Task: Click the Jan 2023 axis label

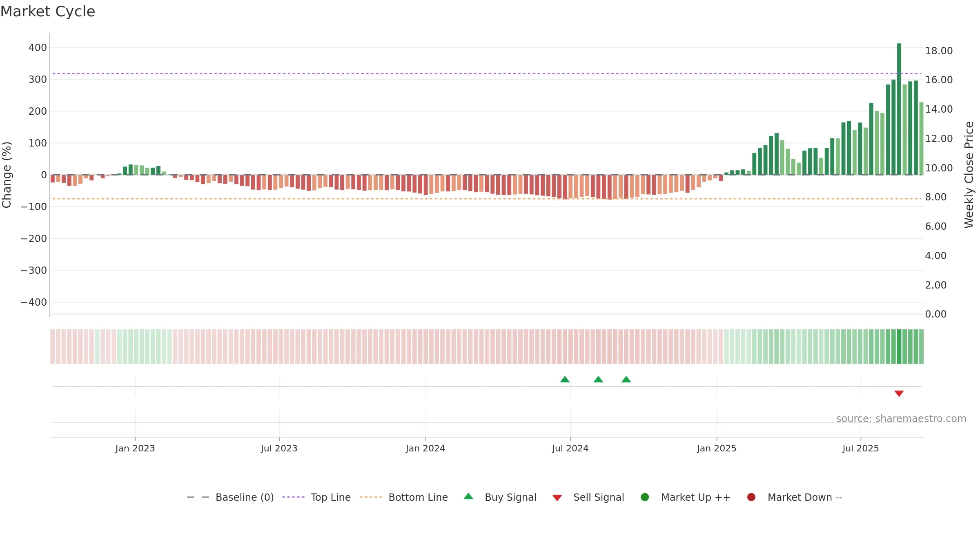Action: click(135, 448)
